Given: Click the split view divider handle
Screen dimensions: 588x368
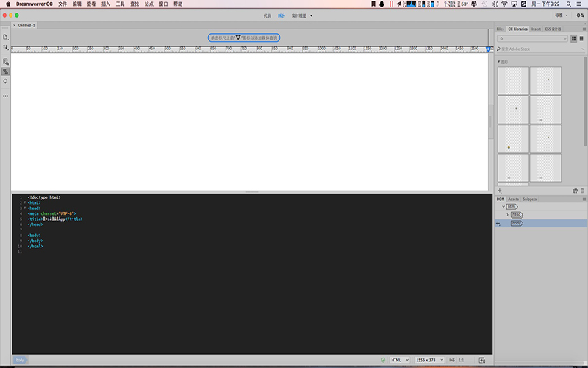Looking at the screenshot, I should click(251, 192).
